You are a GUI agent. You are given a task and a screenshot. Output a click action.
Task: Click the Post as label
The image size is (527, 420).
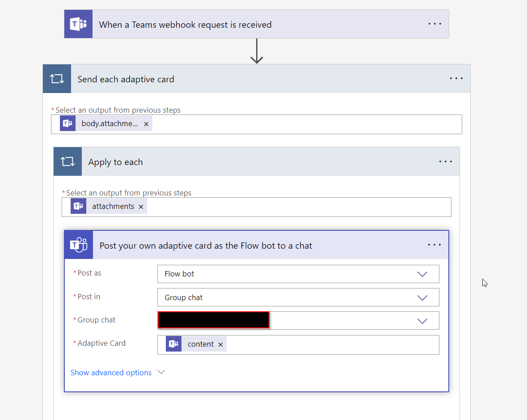[x=89, y=273]
